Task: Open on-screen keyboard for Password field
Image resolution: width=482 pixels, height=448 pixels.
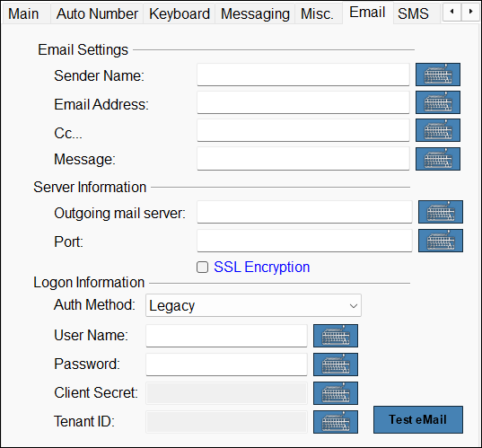Action: click(x=336, y=365)
